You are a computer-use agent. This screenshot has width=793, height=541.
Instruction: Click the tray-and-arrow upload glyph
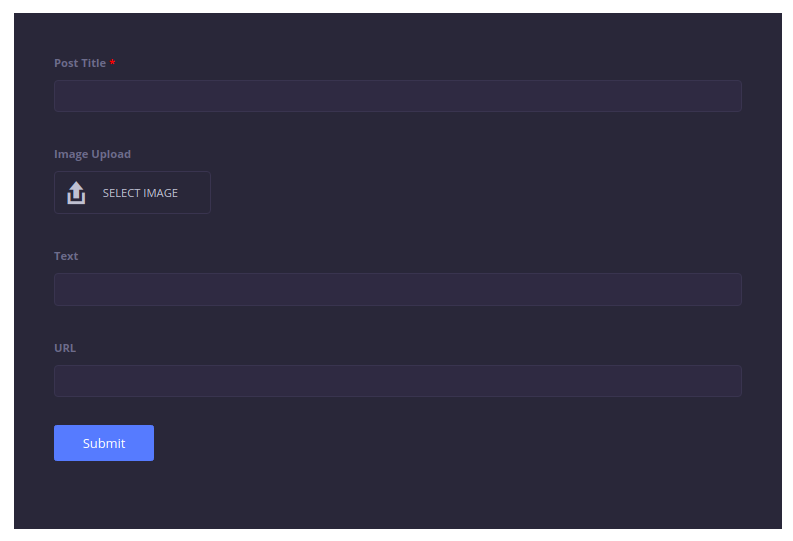76,193
